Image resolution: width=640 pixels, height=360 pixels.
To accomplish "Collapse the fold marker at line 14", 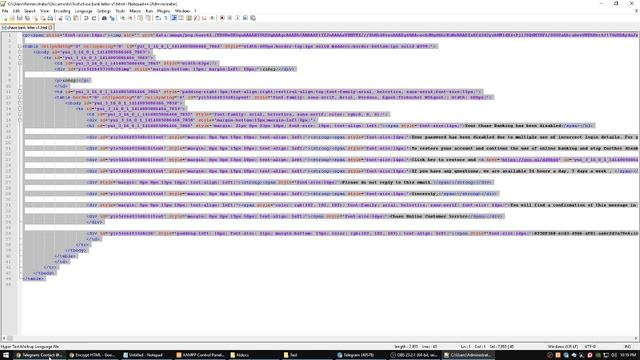I will click(20, 109).
